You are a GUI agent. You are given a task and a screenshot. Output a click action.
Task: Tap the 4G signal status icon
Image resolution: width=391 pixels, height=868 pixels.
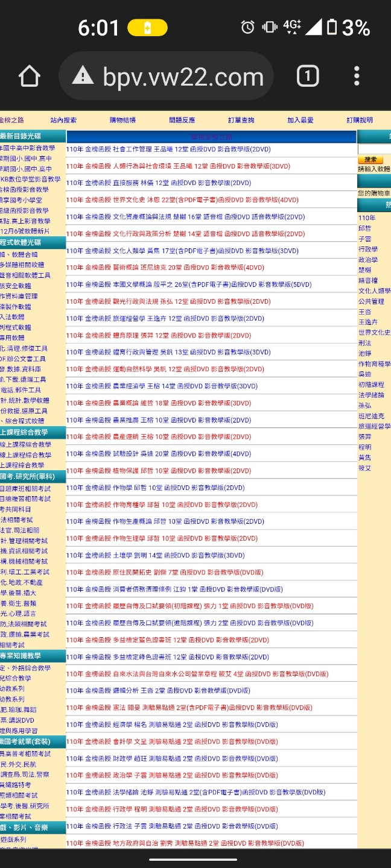(x=292, y=27)
